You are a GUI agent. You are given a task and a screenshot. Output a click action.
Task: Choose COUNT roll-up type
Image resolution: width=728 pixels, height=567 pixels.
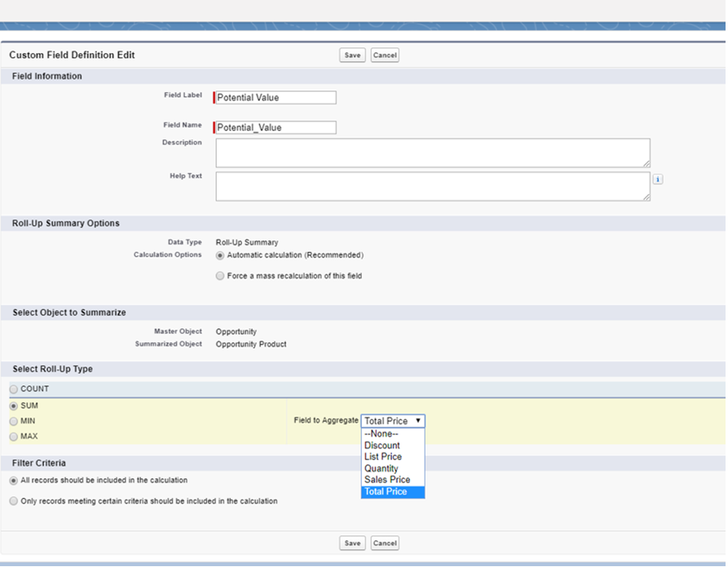[x=14, y=389]
